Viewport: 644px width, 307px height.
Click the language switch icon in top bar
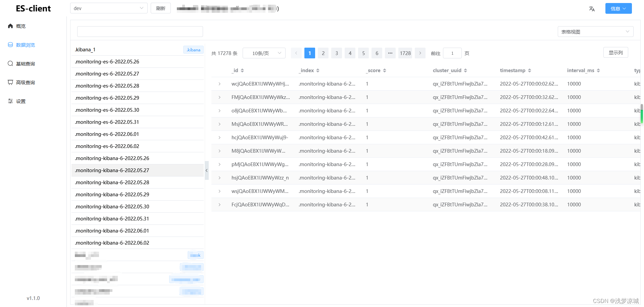coord(592,8)
